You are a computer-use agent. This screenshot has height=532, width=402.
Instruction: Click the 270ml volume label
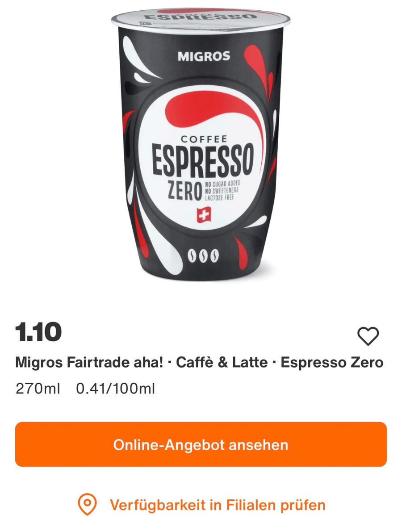[x=38, y=389]
